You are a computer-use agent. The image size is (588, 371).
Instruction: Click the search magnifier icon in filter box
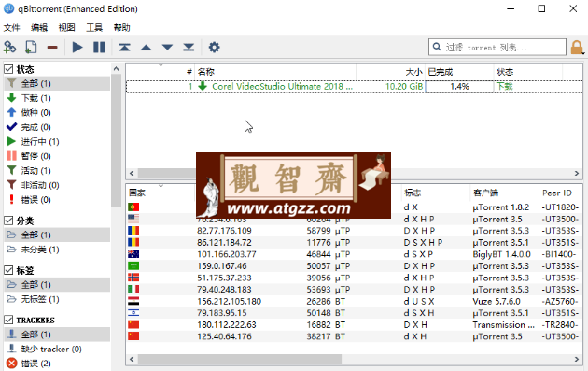pos(437,47)
